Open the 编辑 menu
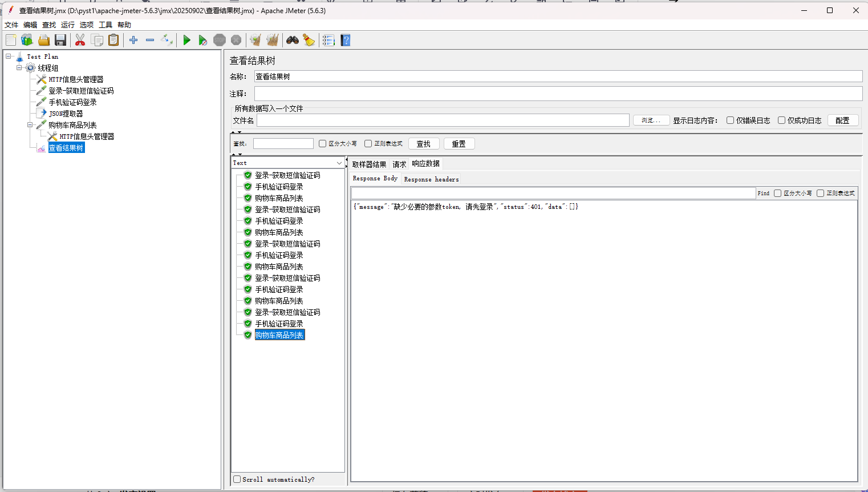Screen dimensions: 868x492 click(x=30, y=25)
